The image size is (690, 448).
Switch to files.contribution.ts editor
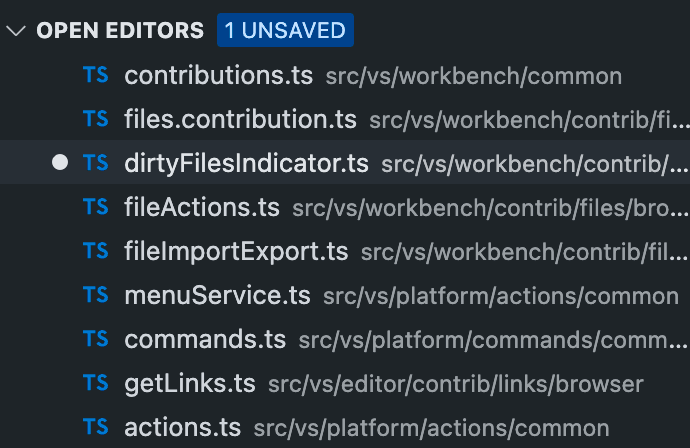tap(240, 120)
